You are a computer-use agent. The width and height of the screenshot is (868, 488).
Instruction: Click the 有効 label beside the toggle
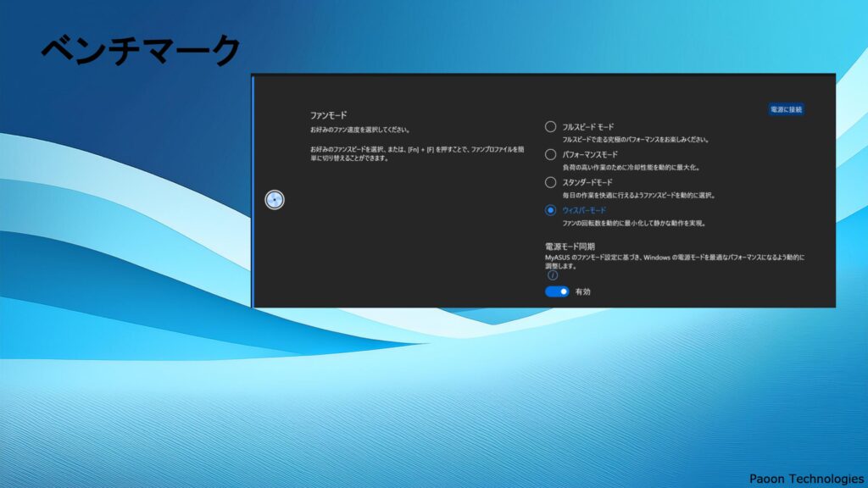point(582,291)
